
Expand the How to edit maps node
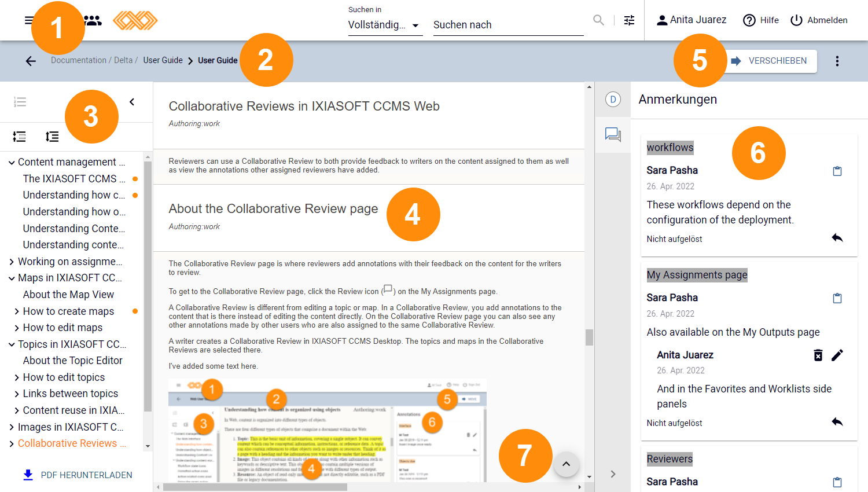pos(17,328)
